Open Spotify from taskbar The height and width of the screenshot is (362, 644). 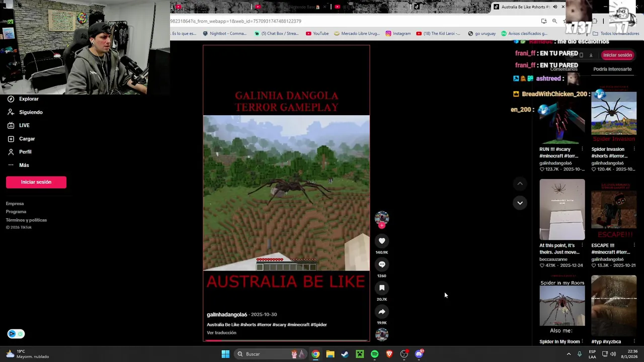coord(374,354)
